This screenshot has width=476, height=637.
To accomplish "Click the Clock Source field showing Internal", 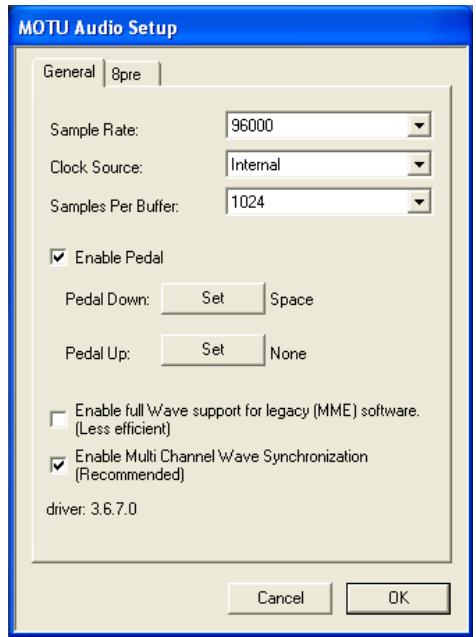I will click(x=328, y=165).
